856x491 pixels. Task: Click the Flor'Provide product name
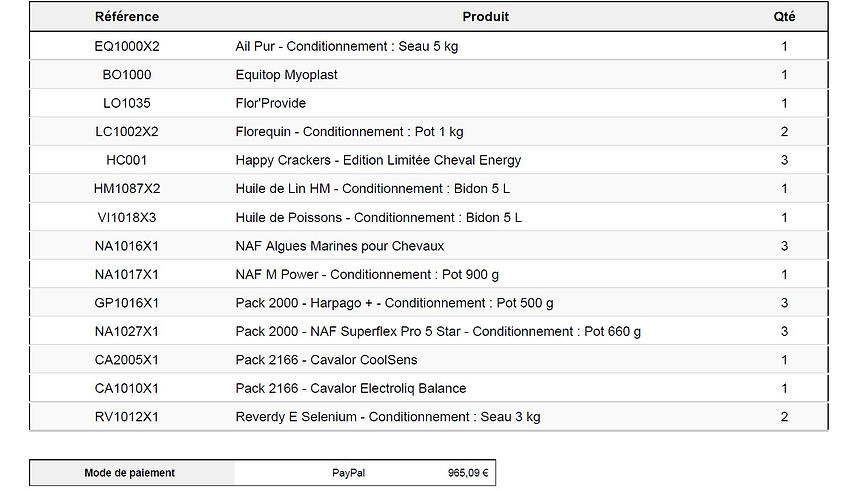[270, 103]
